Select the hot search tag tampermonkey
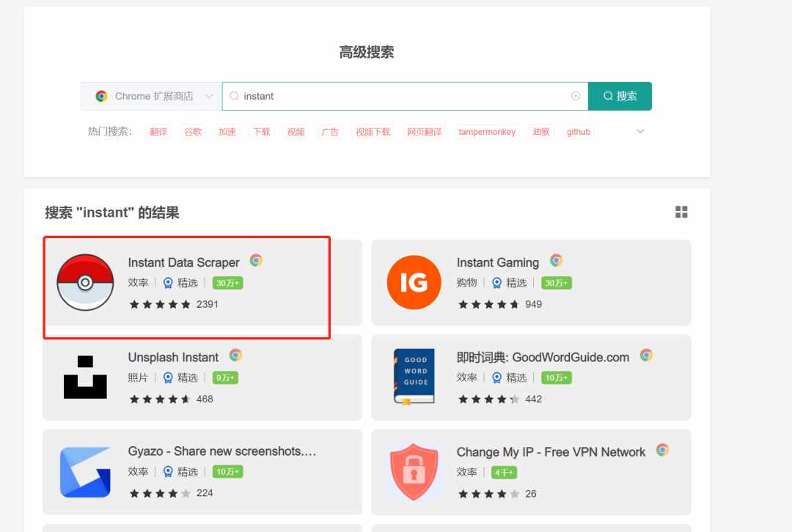Screen dimensions: 792x532 click(x=486, y=132)
